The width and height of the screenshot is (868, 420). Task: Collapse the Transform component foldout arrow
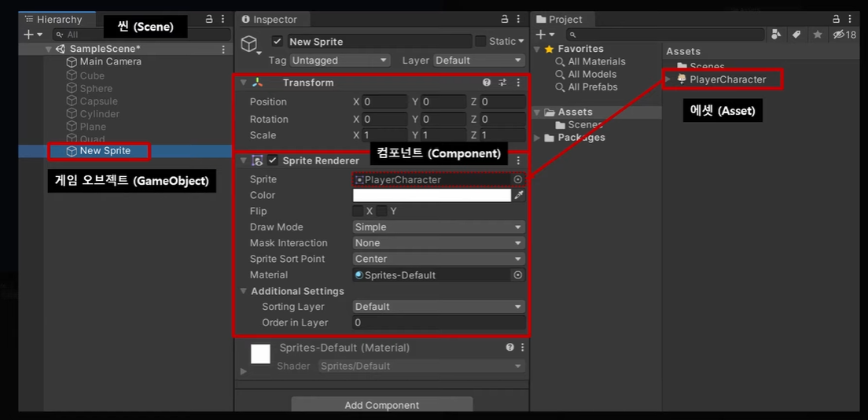pyautogui.click(x=244, y=83)
